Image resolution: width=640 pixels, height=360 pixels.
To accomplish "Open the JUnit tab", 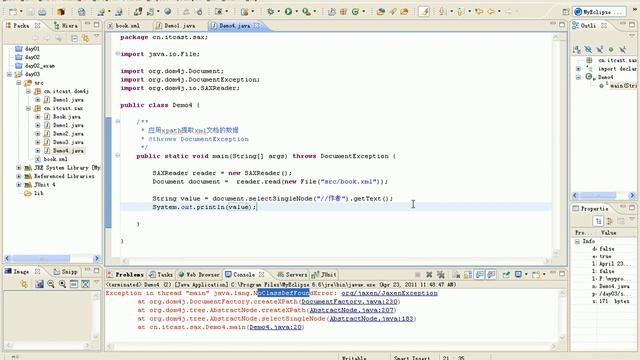I will (x=324, y=275).
